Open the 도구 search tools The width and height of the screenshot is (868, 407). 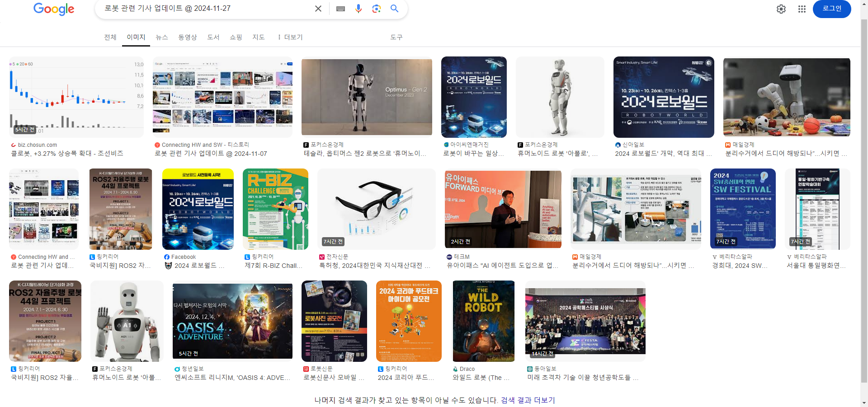[396, 37]
